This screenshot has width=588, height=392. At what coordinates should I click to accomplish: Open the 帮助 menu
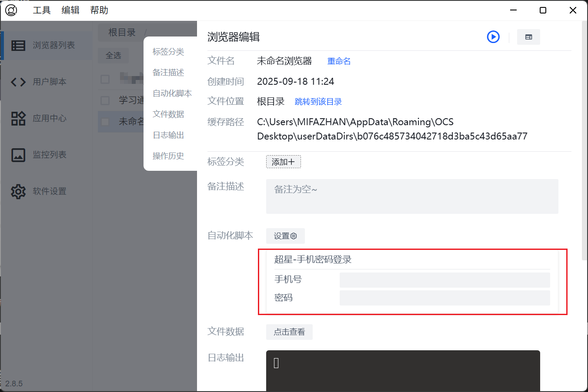tap(99, 10)
